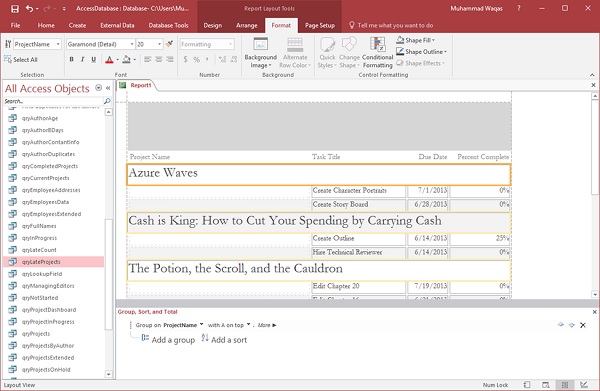
Task: Apply currency format with dollar icon
Action: coord(186,59)
